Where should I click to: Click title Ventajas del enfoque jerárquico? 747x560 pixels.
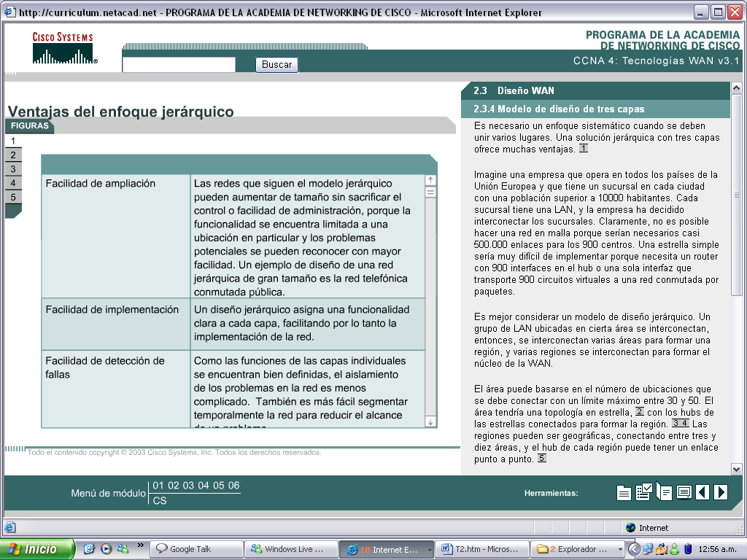pyautogui.click(x=121, y=112)
